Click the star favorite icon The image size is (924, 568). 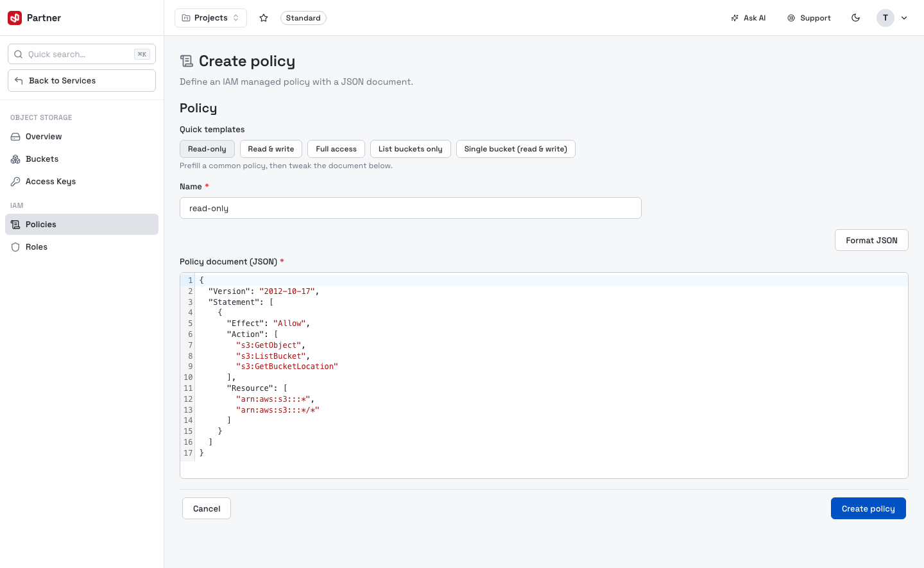pyautogui.click(x=264, y=18)
